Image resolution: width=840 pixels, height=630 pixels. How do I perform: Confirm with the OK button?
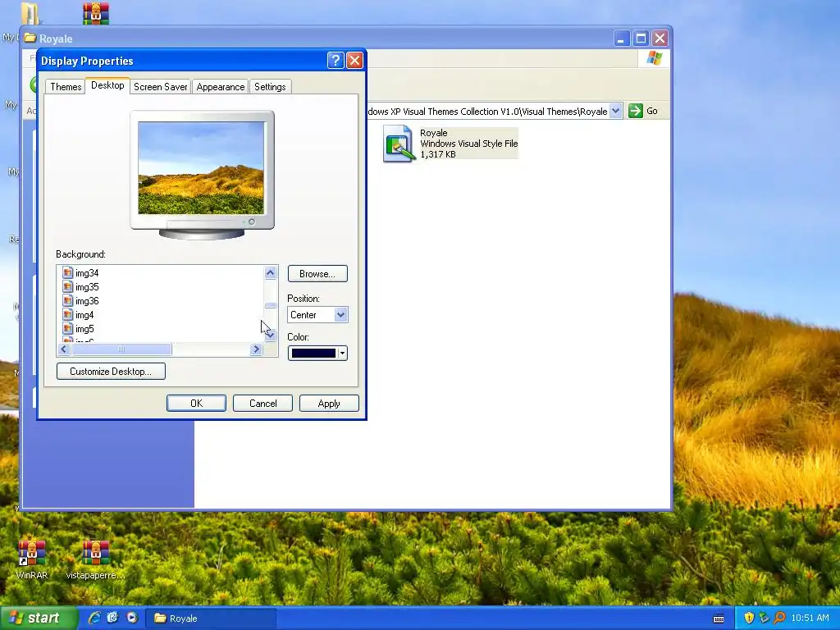point(196,404)
